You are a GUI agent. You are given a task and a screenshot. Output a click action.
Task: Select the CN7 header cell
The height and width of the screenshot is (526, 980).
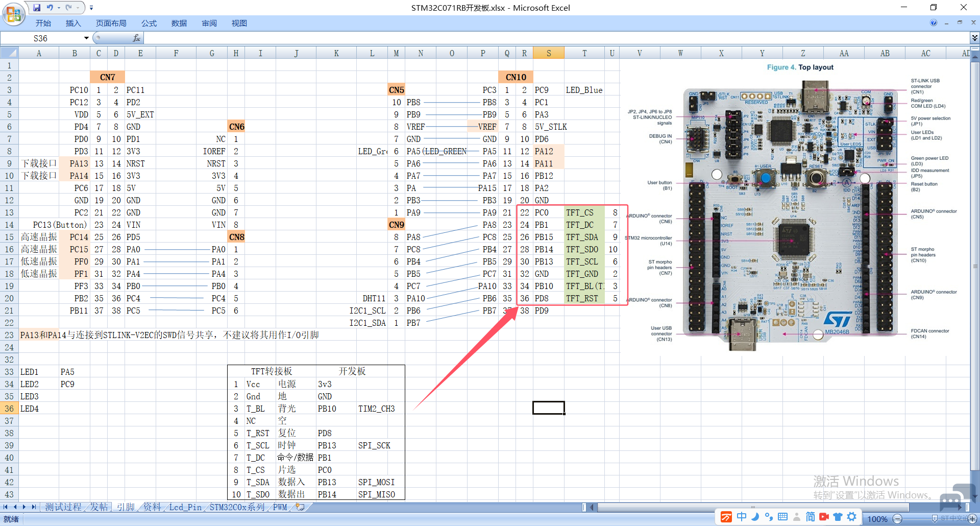pos(107,77)
